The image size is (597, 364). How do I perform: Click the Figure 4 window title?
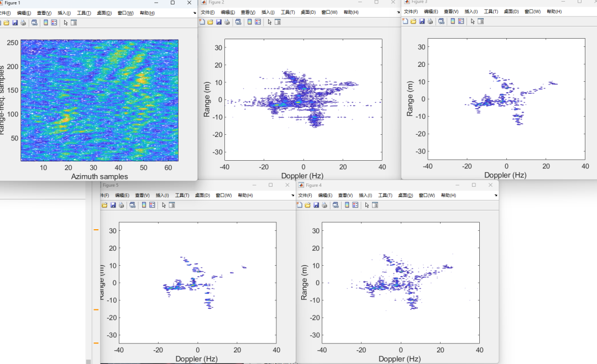tap(314, 185)
